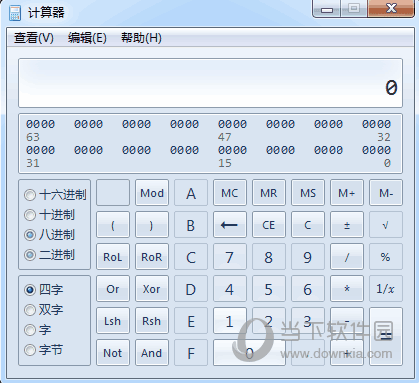Click the plus-minus sign toggle button

[347, 225]
